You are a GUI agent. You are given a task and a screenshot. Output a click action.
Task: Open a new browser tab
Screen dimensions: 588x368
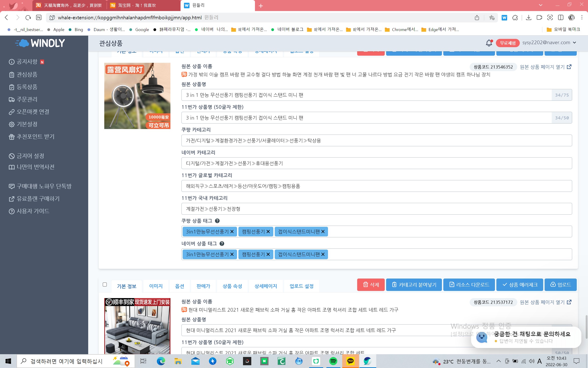click(x=261, y=6)
